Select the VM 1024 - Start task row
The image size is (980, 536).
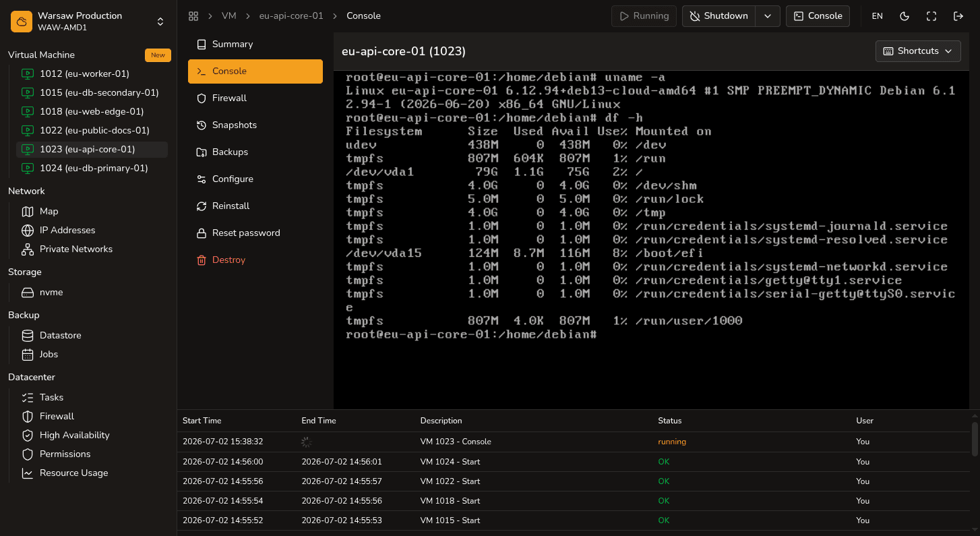pos(574,462)
